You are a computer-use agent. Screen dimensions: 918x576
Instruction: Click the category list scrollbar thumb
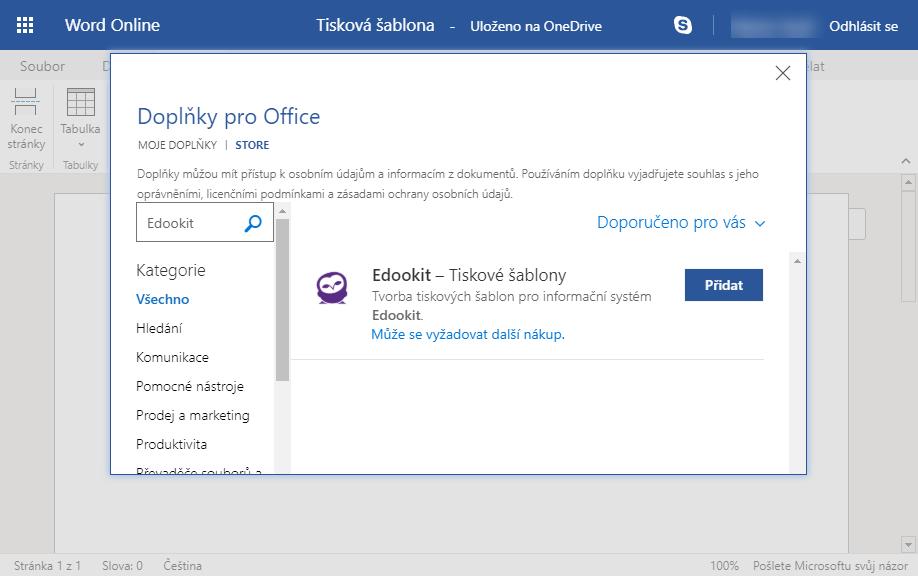click(x=282, y=300)
